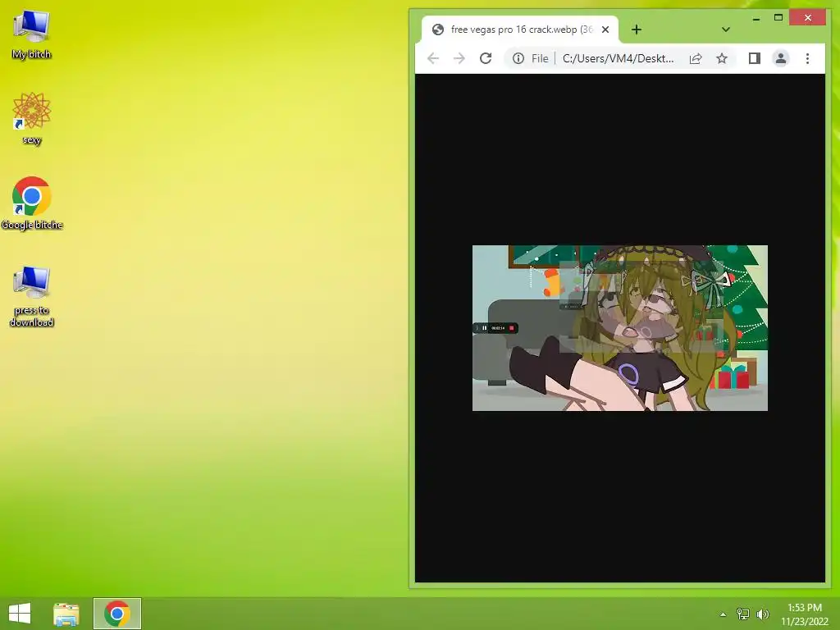Maximize the Chrome window
840x630 pixels.
pos(778,18)
